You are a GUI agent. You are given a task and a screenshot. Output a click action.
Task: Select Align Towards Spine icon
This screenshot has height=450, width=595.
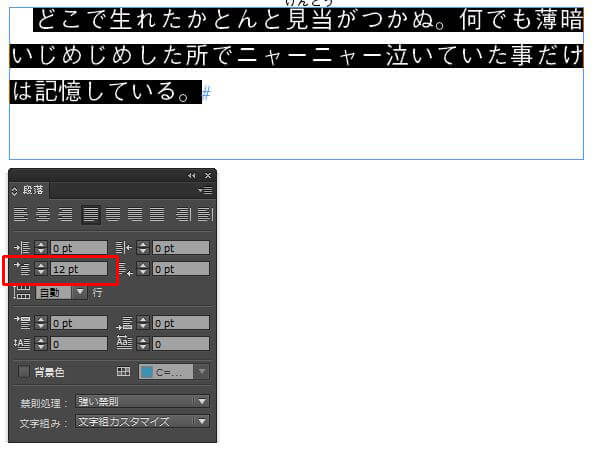click(183, 214)
